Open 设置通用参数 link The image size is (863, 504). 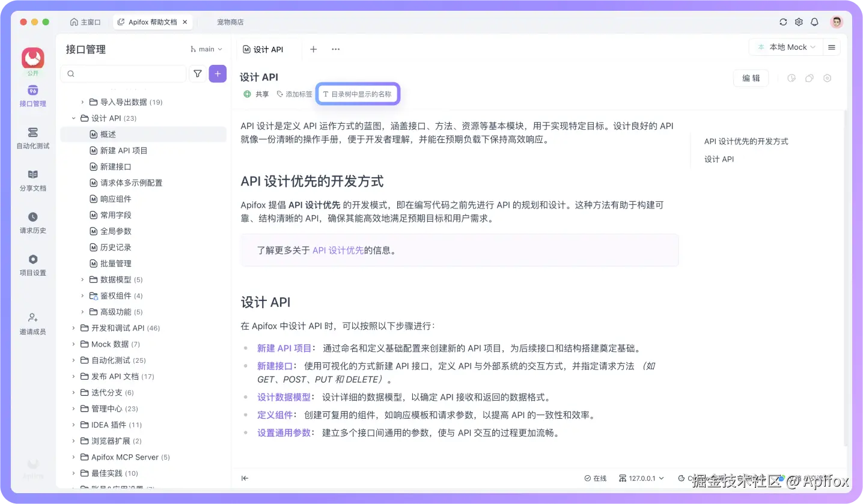point(284,433)
